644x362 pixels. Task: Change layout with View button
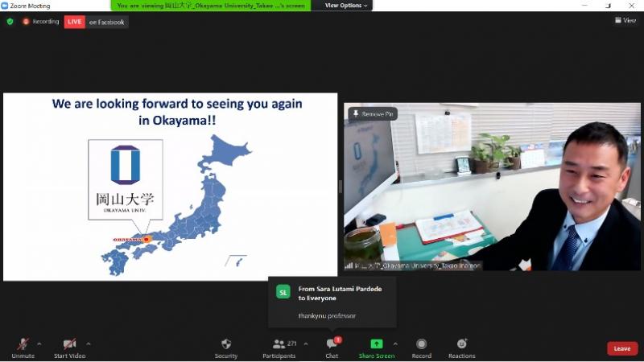tap(625, 20)
